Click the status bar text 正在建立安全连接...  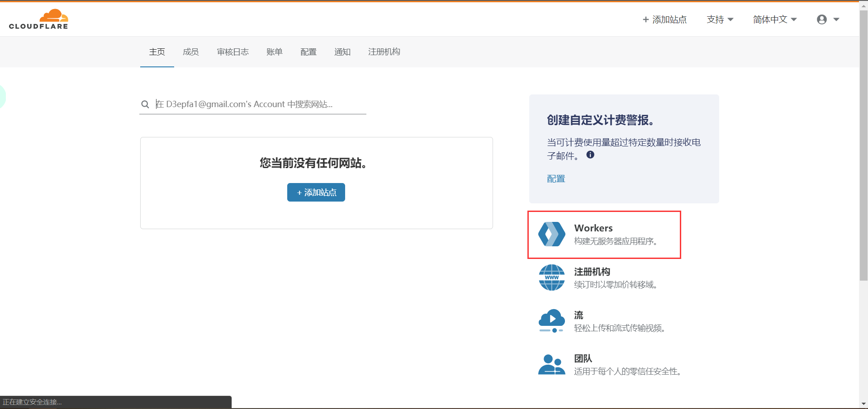(32, 402)
